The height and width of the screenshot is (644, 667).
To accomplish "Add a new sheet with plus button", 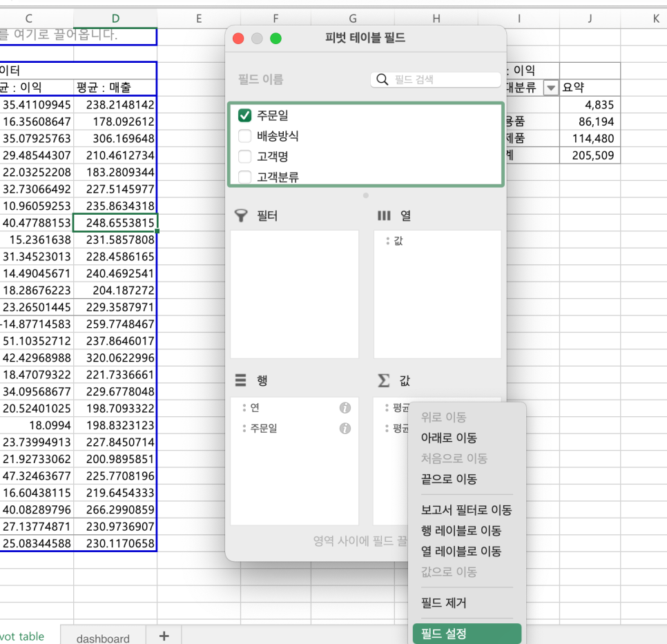I will coord(164,636).
